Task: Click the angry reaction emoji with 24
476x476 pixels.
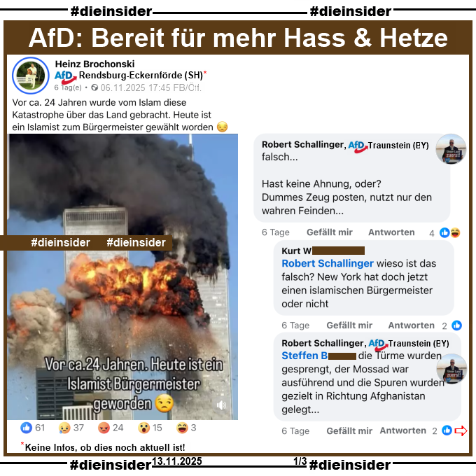Action: (104, 428)
